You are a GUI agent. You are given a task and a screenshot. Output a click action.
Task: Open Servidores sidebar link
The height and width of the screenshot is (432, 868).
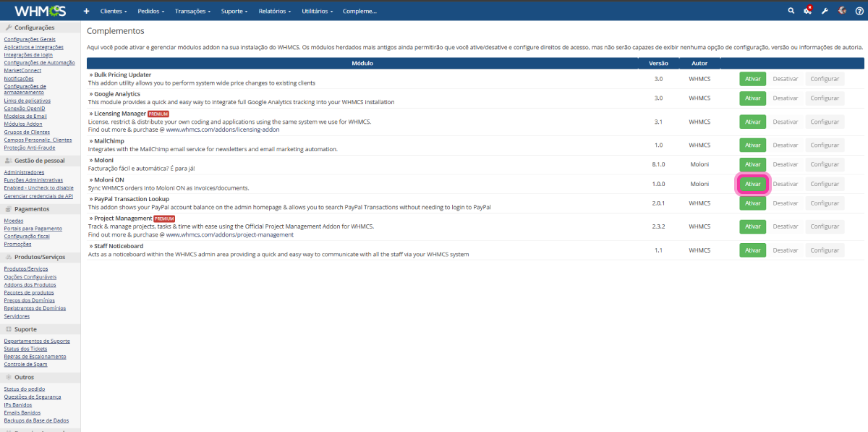click(x=17, y=316)
